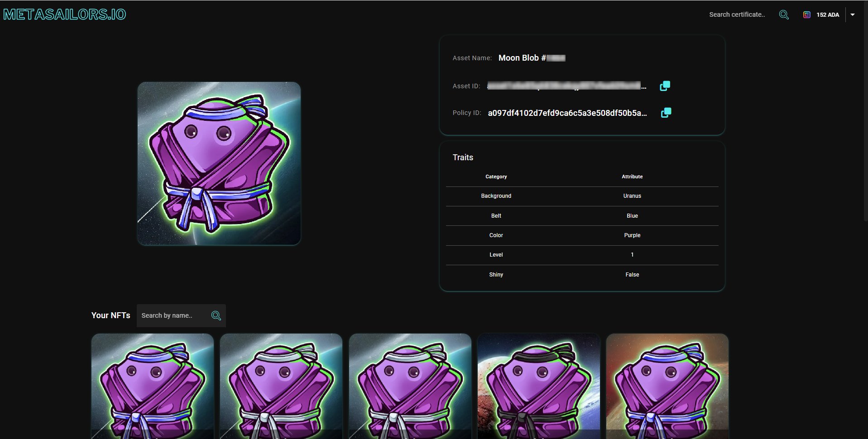The image size is (868, 439).
Task: Click the Traits heading
Action: [463, 157]
